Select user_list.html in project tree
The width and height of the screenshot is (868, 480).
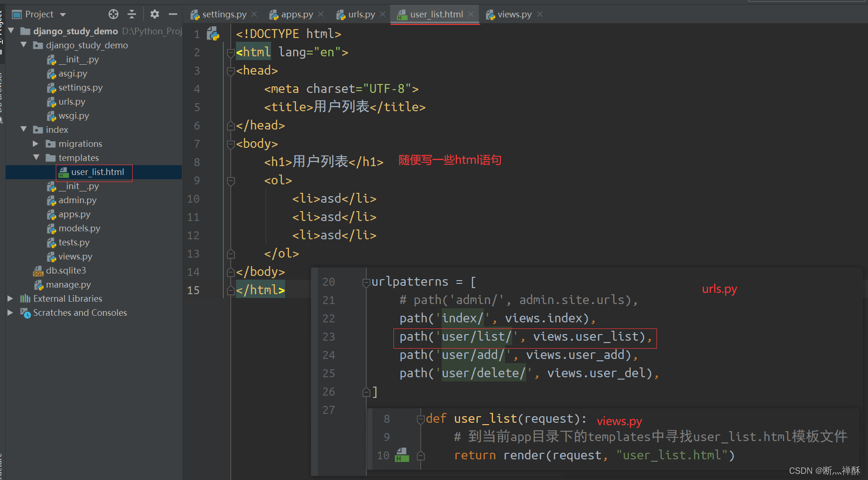coord(94,172)
